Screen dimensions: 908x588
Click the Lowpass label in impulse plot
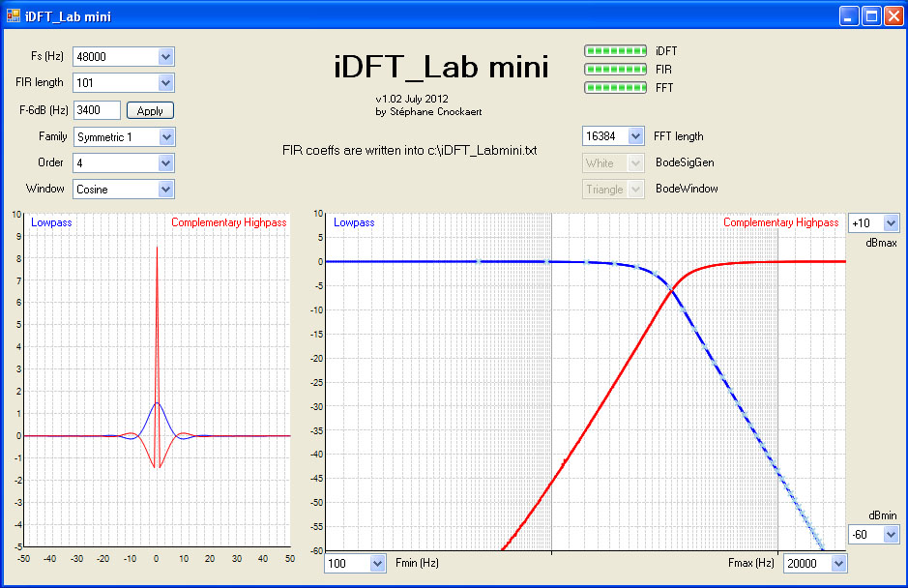pyautogui.click(x=51, y=222)
